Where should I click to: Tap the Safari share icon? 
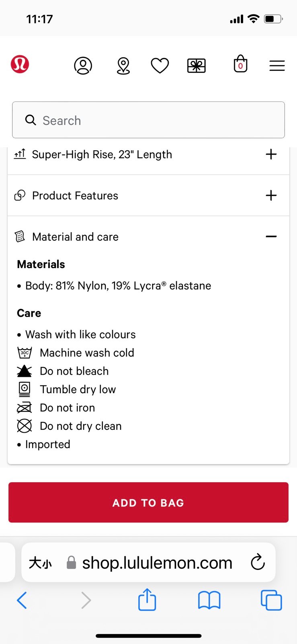coord(147,600)
